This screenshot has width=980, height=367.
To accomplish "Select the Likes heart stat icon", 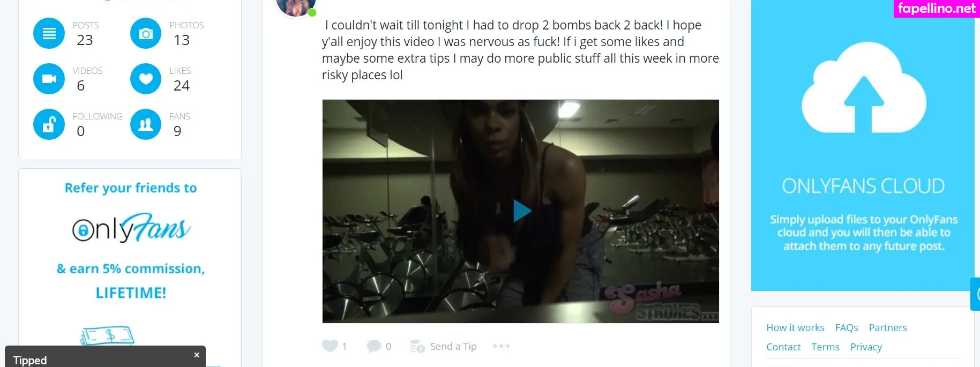I will tap(146, 79).
